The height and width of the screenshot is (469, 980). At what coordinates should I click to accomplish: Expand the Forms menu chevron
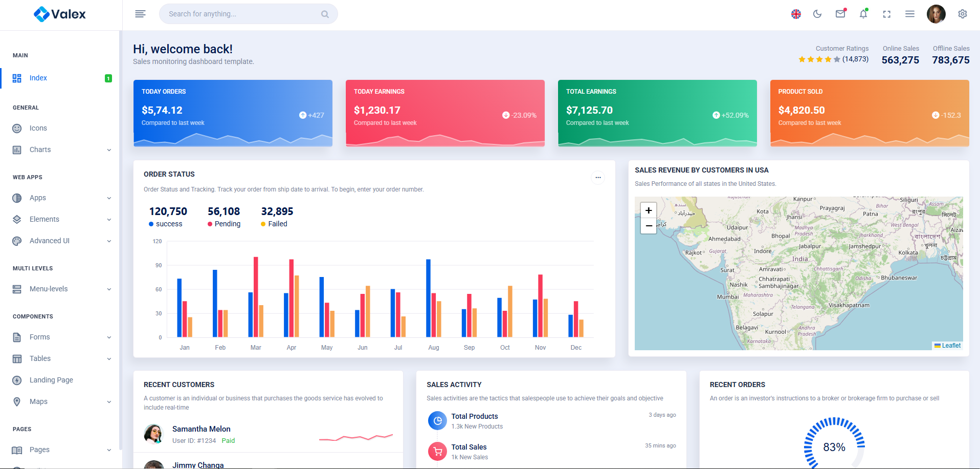109,337
